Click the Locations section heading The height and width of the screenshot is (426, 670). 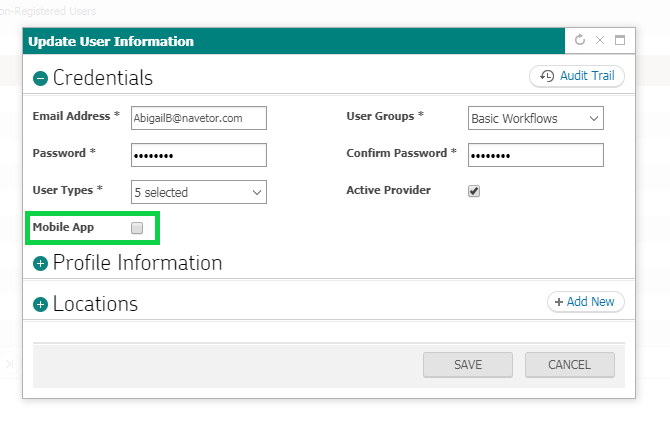coord(95,304)
